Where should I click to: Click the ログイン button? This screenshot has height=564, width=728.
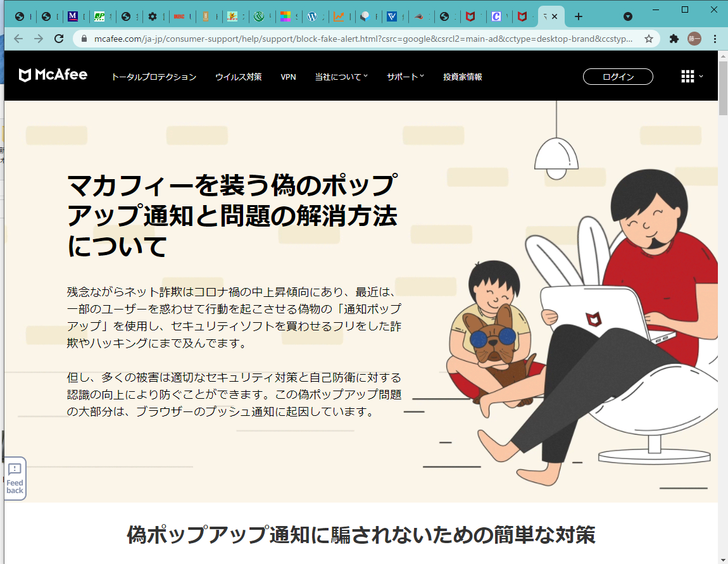(x=617, y=77)
